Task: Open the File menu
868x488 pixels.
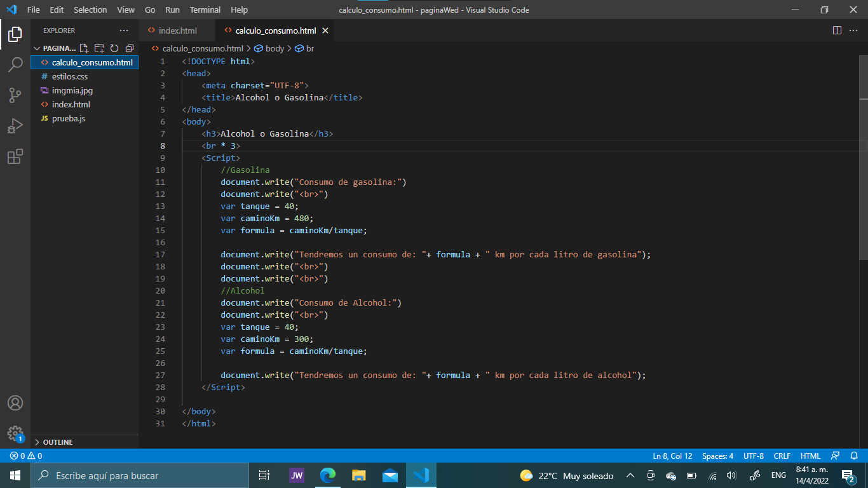Action: pos(34,10)
